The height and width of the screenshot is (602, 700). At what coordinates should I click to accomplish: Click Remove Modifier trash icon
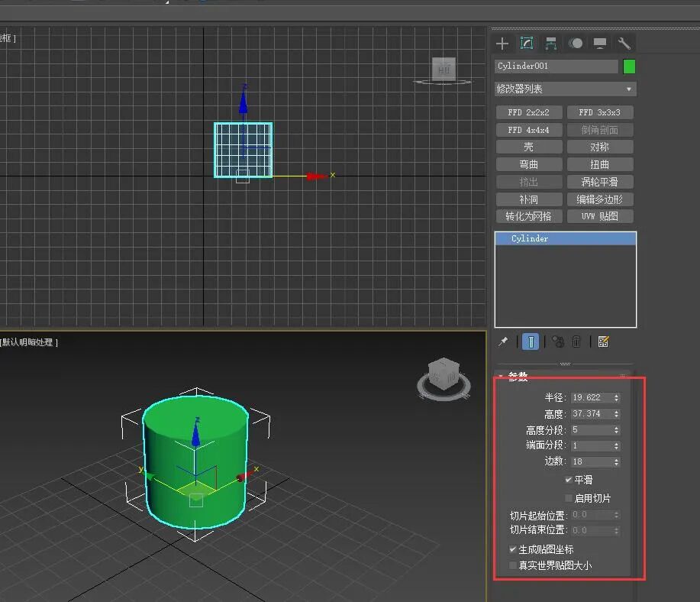pos(576,342)
